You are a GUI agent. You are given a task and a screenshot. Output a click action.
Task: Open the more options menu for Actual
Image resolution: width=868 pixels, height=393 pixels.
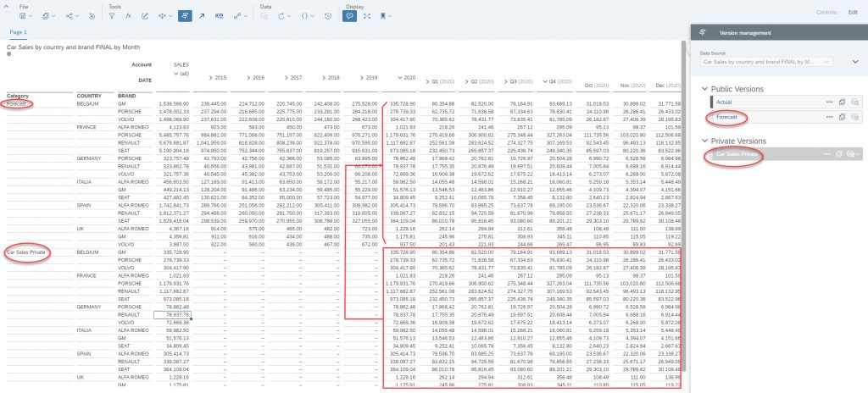coord(829,102)
